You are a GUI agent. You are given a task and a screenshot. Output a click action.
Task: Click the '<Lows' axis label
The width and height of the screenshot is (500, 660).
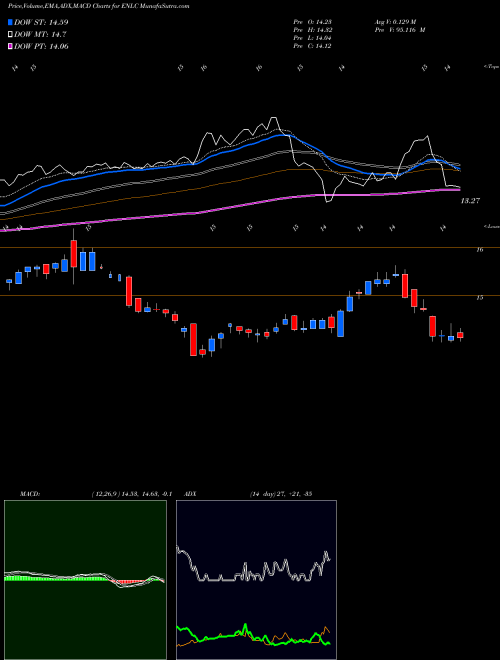click(491, 226)
